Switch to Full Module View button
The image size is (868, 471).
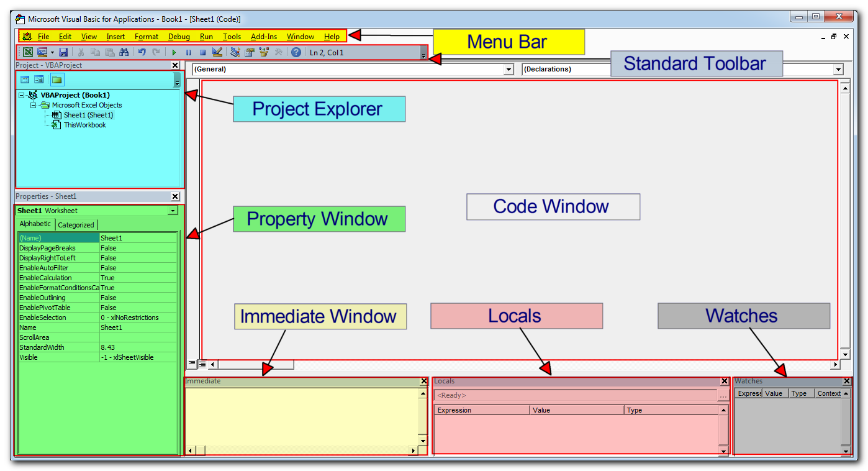coord(202,364)
